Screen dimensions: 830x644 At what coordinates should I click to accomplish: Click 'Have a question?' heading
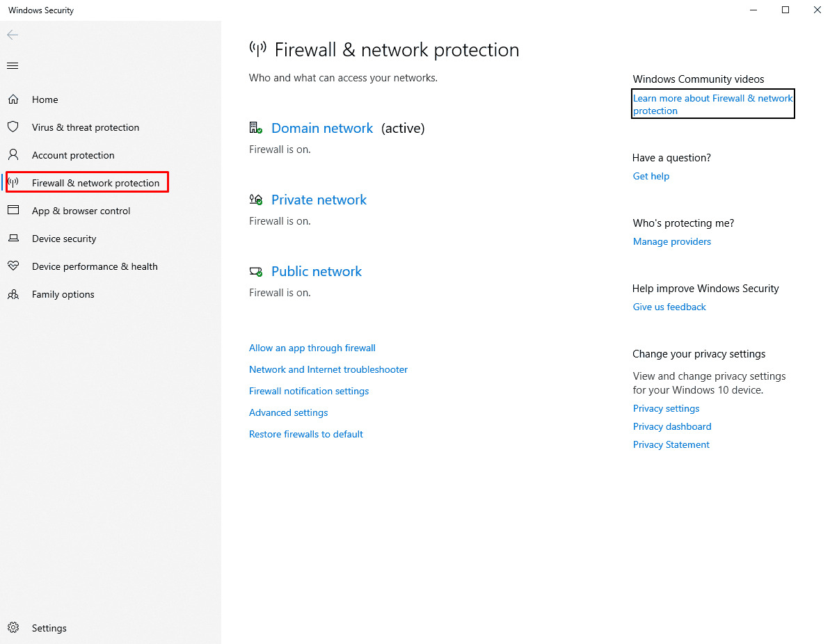[671, 158]
